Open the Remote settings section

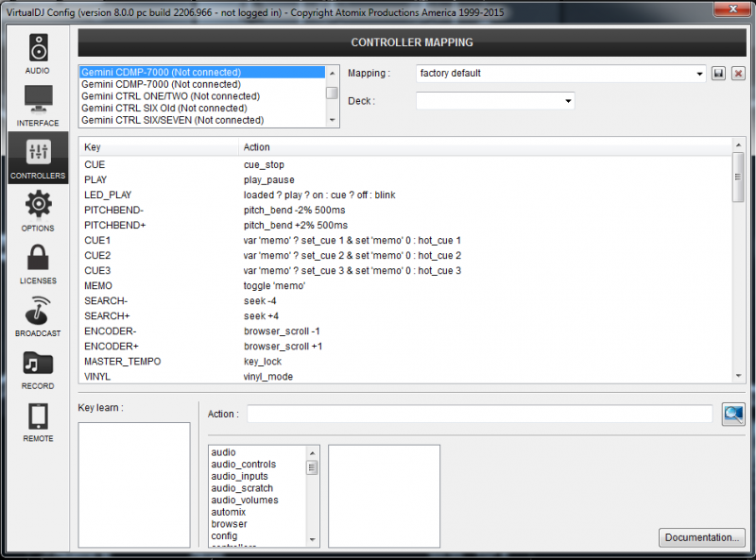[38, 422]
